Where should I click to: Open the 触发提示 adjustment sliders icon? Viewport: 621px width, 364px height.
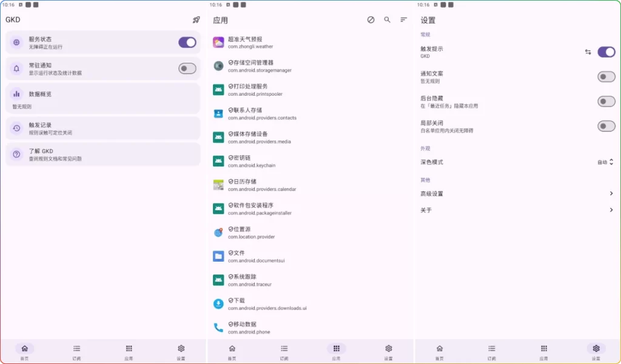[x=588, y=52]
